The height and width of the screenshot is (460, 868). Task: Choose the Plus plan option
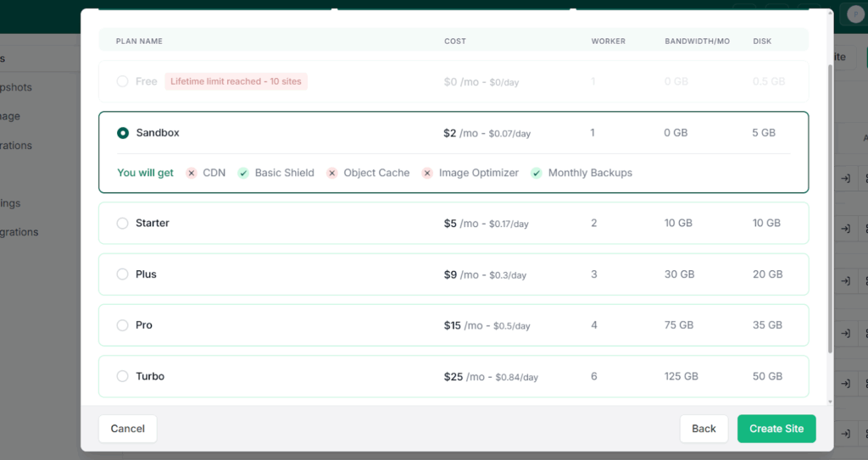click(x=122, y=274)
